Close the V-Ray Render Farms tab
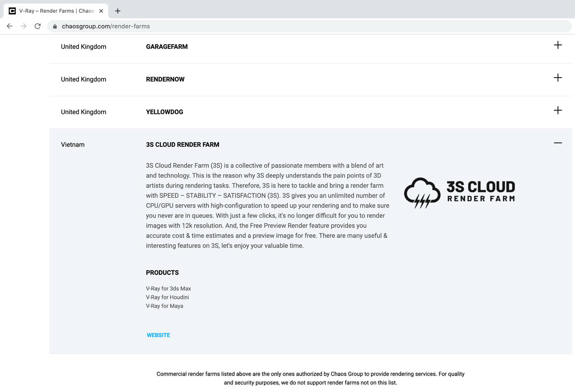This screenshot has height=392, width=575. 101,11
